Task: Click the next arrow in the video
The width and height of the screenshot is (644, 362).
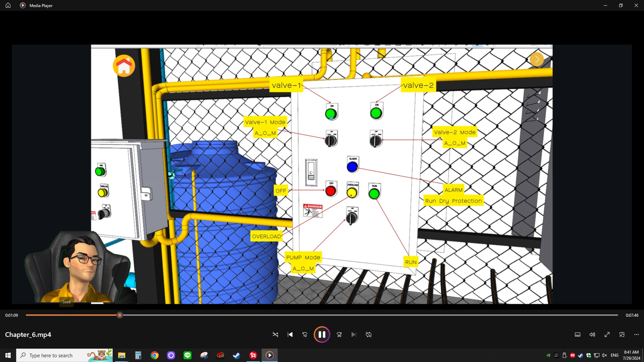Action: coord(537,59)
